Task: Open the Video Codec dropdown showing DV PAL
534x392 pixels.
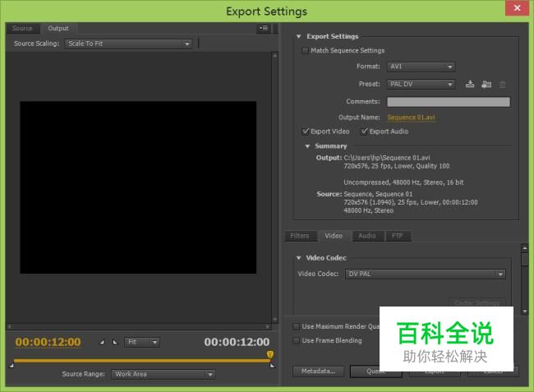Action: [426, 274]
